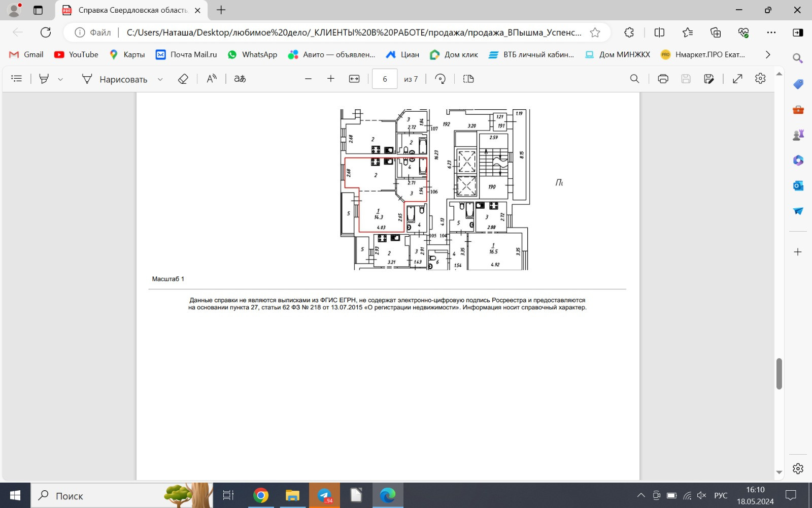Print the PDF document
The image size is (812, 508).
point(663,79)
